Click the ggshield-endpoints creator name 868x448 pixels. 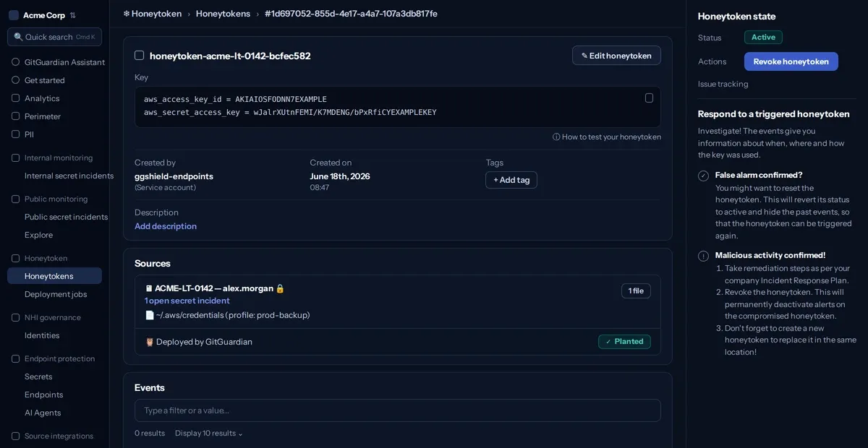pyautogui.click(x=174, y=176)
